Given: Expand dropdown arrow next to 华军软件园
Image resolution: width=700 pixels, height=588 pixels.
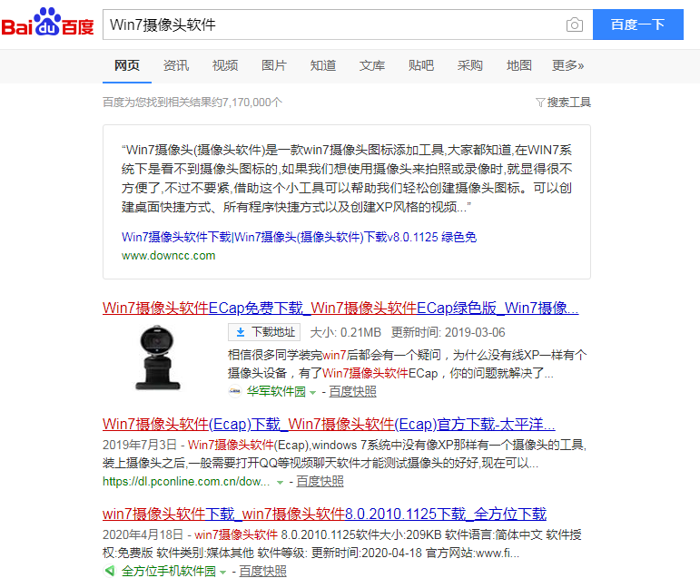Looking at the screenshot, I should click(x=313, y=392).
